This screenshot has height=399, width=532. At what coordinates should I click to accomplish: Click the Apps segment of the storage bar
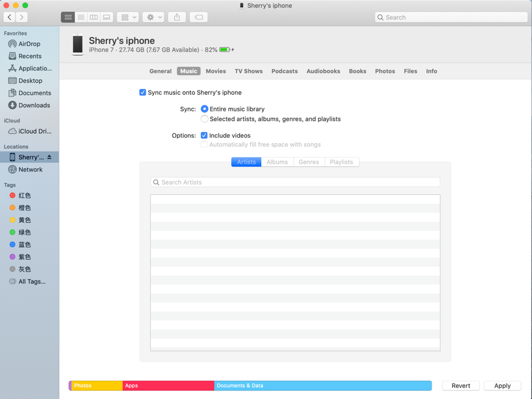tap(168, 385)
